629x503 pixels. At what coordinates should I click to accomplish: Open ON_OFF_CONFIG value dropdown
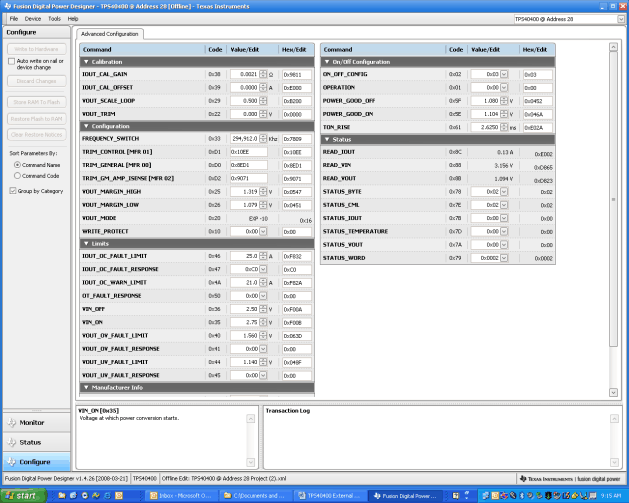tap(504, 74)
